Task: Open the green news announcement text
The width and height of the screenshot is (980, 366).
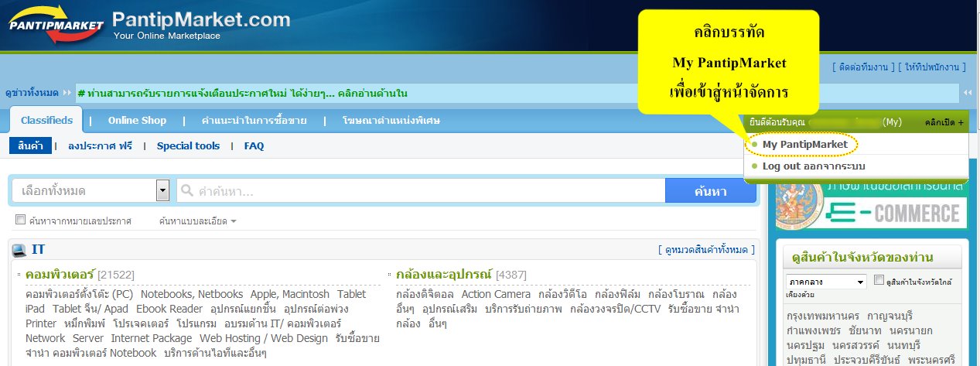Action: [x=243, y=94]
